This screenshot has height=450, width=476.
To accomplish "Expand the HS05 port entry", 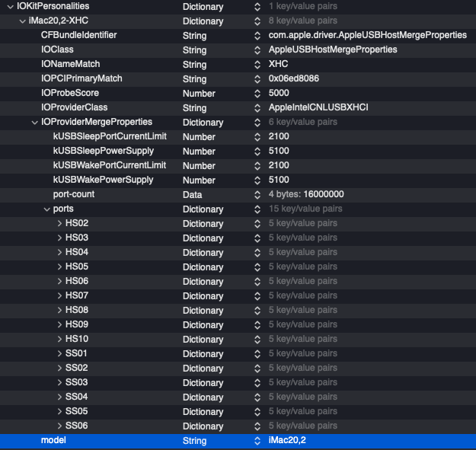I will coord(59,266).
